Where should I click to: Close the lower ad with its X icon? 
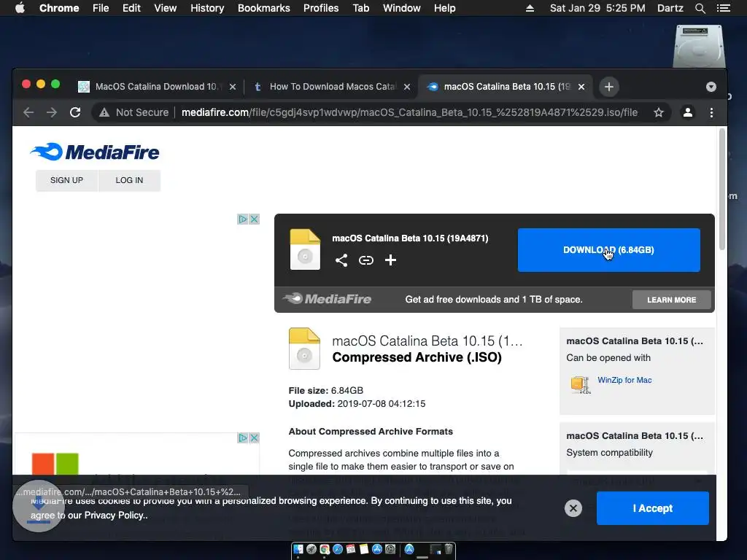[255, 437]
